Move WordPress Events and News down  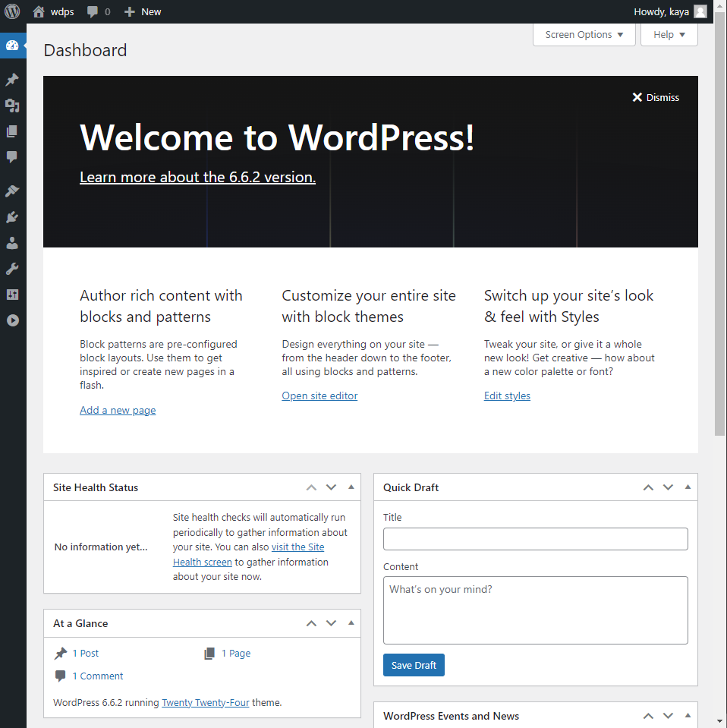coord(668,716)
